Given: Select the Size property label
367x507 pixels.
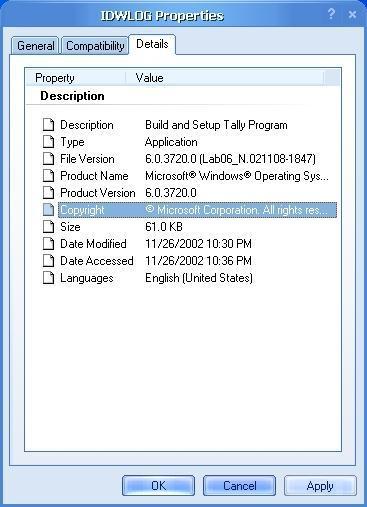Looking at the screenshot, I should coord(70,227).
